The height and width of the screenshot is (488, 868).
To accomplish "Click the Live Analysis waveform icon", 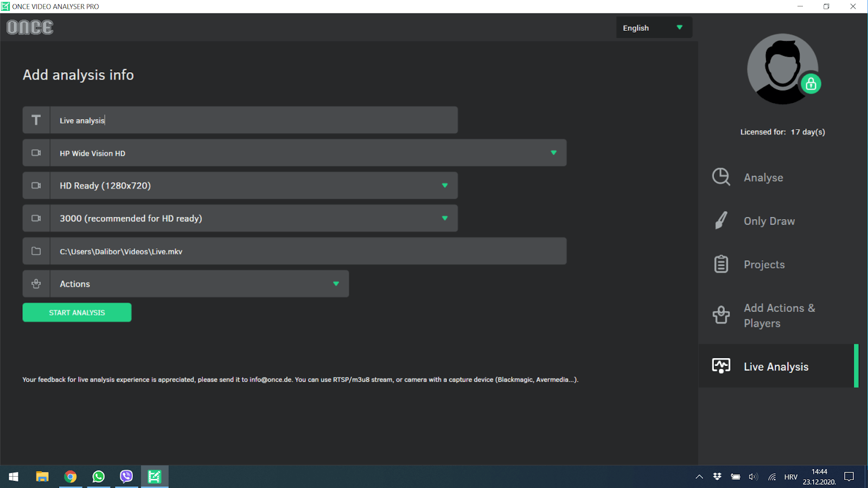I will [720, 366].
